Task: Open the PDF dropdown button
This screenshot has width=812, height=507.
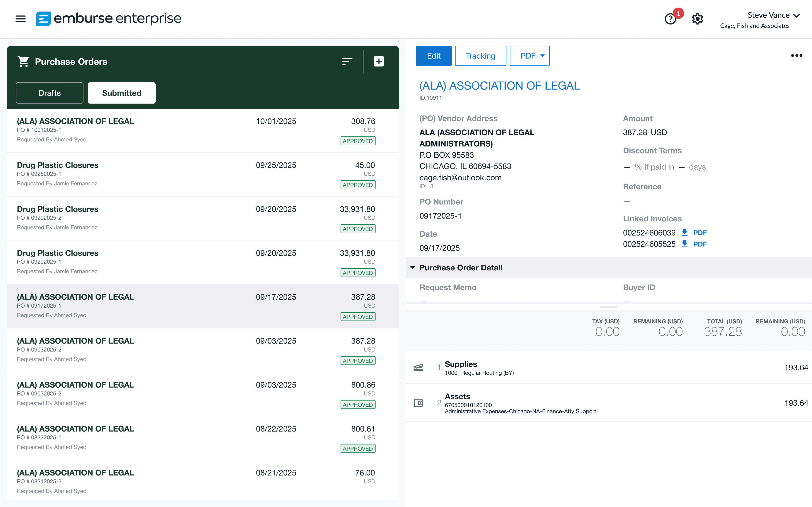Action: click(x=529, y=56)
